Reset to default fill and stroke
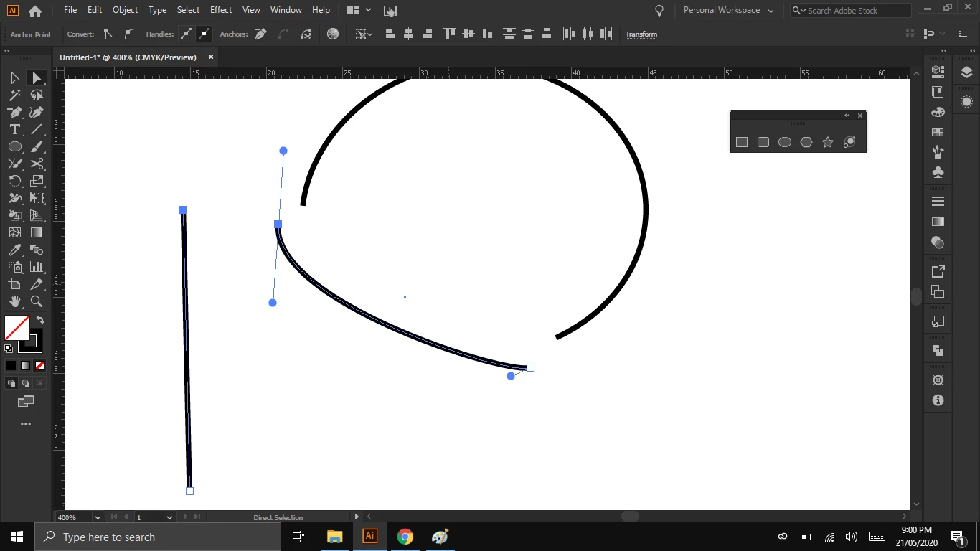The width and height of the screenshot is (980, 551). pos(9,349)
